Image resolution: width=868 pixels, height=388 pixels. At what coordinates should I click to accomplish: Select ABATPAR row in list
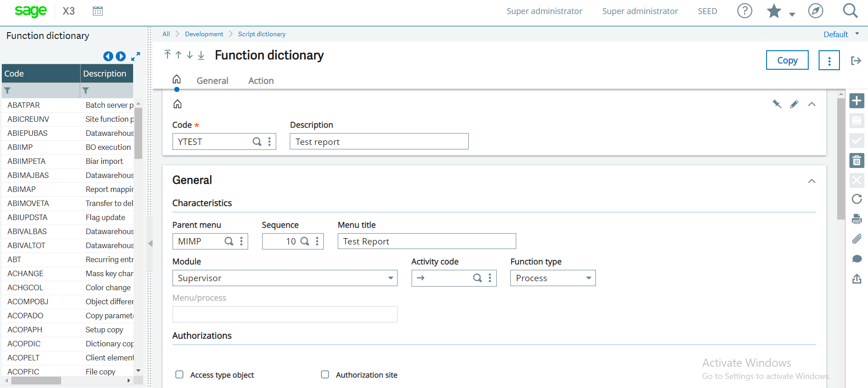tap(68, 105)
